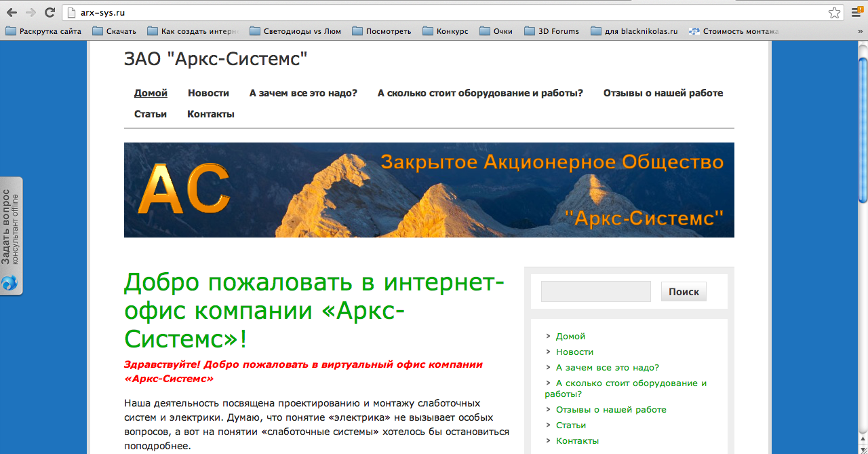This screenshot has width=868, height=454.
Task: Open the Chrome menu icon at top right
Action: pyautogui.click(x=856, y=12)
